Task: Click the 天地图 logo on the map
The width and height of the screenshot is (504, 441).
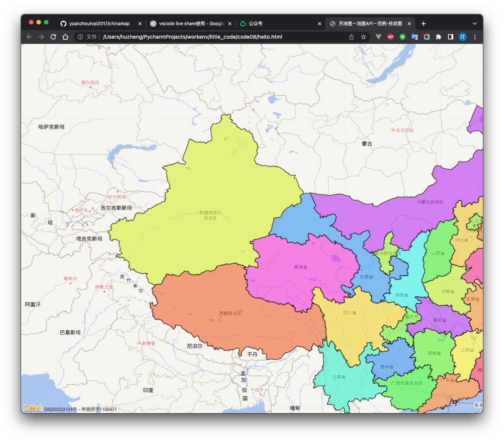Action: [x=32, y=408]
